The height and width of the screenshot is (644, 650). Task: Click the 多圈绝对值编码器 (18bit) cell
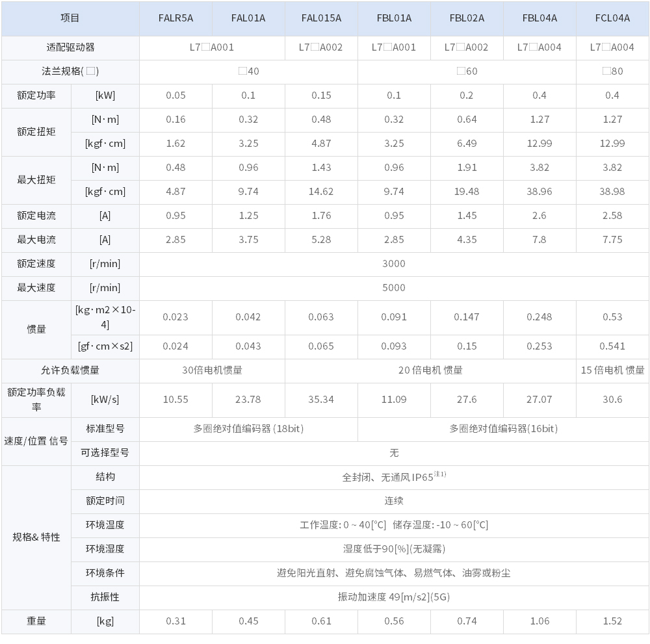pyautogui.click(x=248, y=429)
